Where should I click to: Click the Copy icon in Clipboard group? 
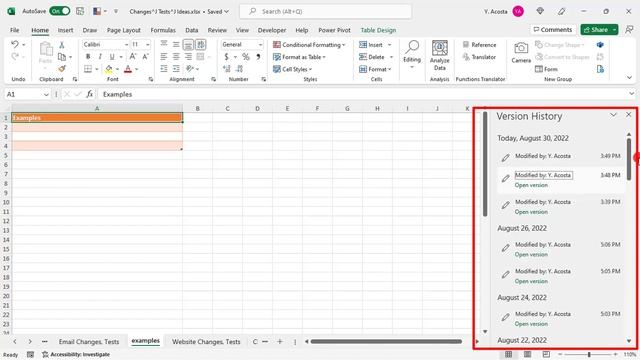click(62, 57)
